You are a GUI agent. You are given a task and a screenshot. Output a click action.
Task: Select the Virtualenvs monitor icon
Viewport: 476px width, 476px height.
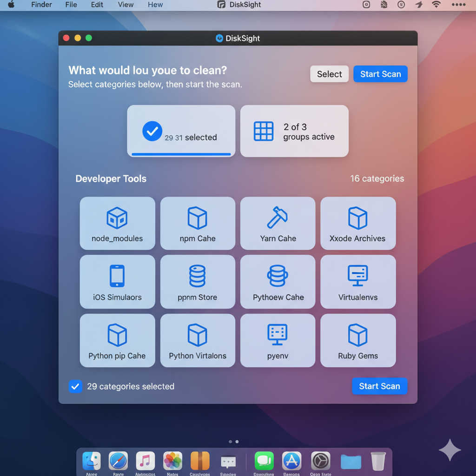coord(357,276)
